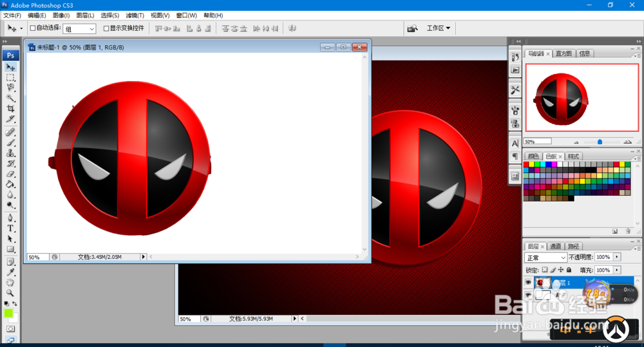Select the Hand tool
Image resolution: width=644 pixels, height=347 pixels.
click(11, 283)
